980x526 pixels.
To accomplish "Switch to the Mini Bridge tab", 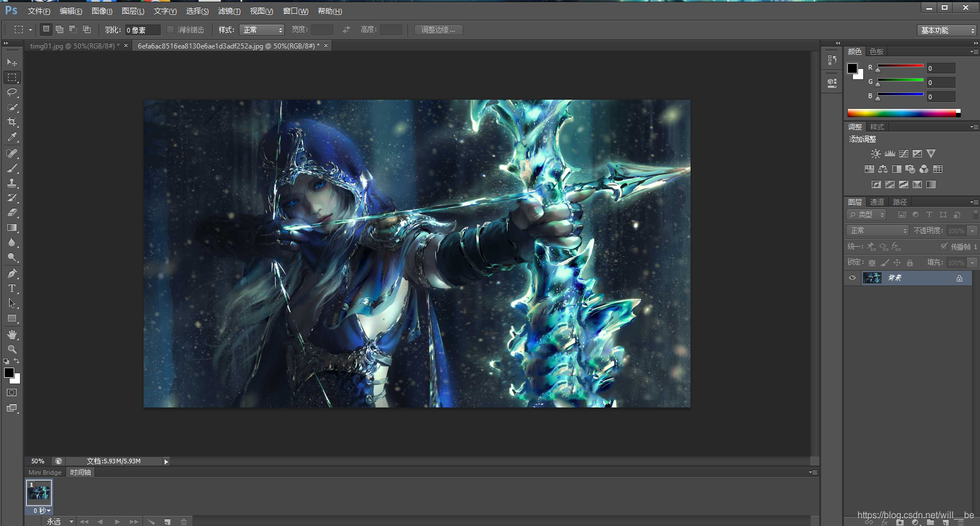I will coord(45,472).
